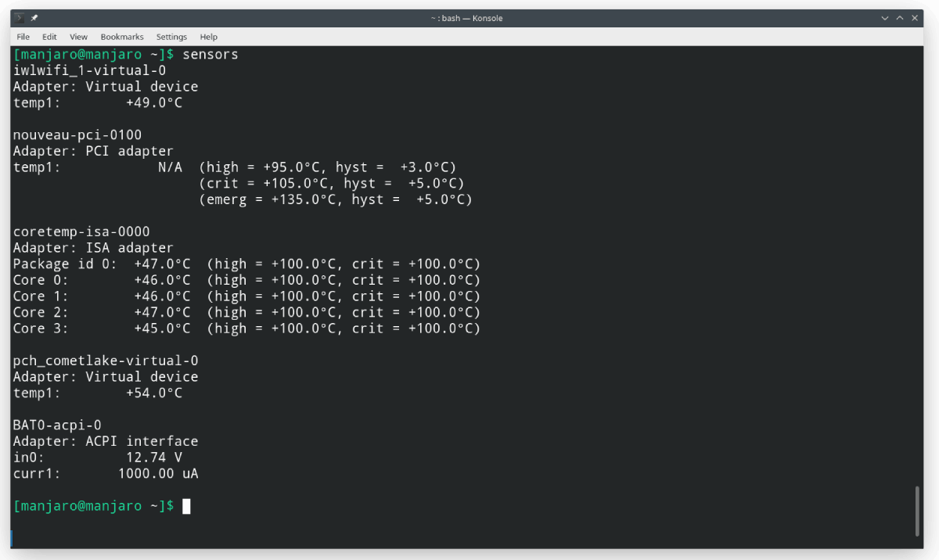Screen dimensions: 939x560
Task: Click 'Adapter: ISA adapter' line
Action: click(93, 248)
